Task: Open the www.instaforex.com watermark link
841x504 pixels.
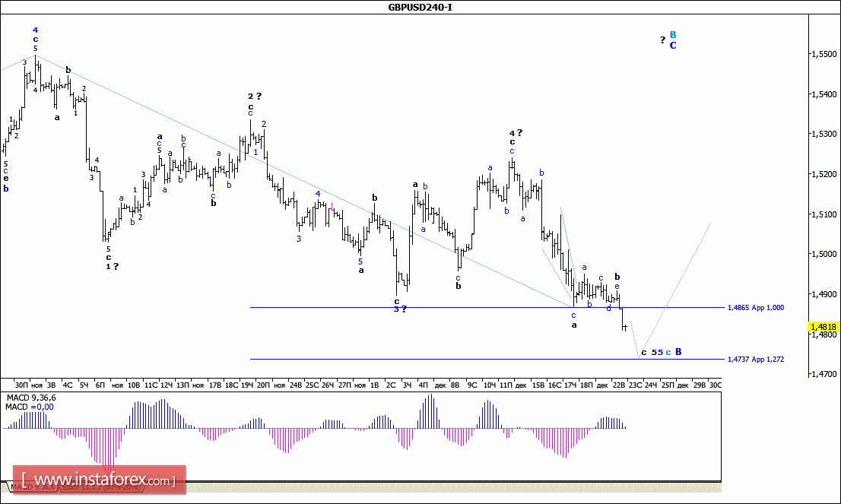Action: pyautogui.click(x=99, y=480)
